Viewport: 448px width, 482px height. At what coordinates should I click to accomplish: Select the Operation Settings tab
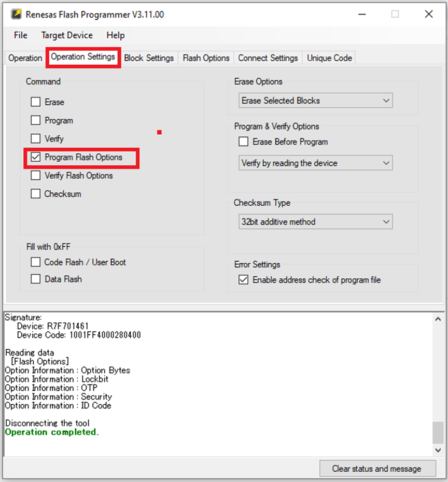(83, 57)
